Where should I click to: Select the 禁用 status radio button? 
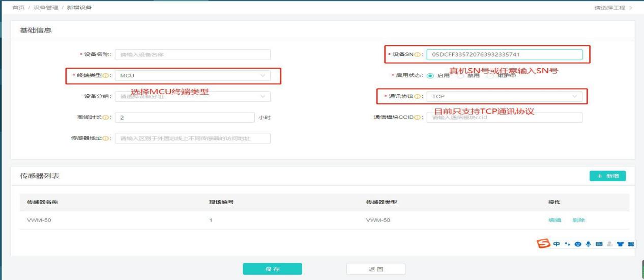(459, 76)
